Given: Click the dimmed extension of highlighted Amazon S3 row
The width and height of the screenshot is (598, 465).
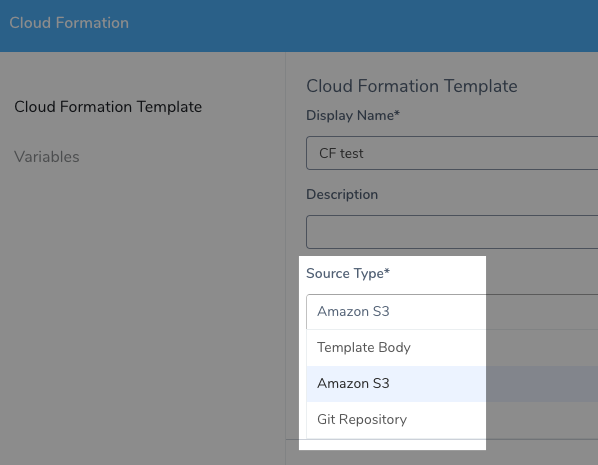Looking at the screenshot, I should 542,384.
